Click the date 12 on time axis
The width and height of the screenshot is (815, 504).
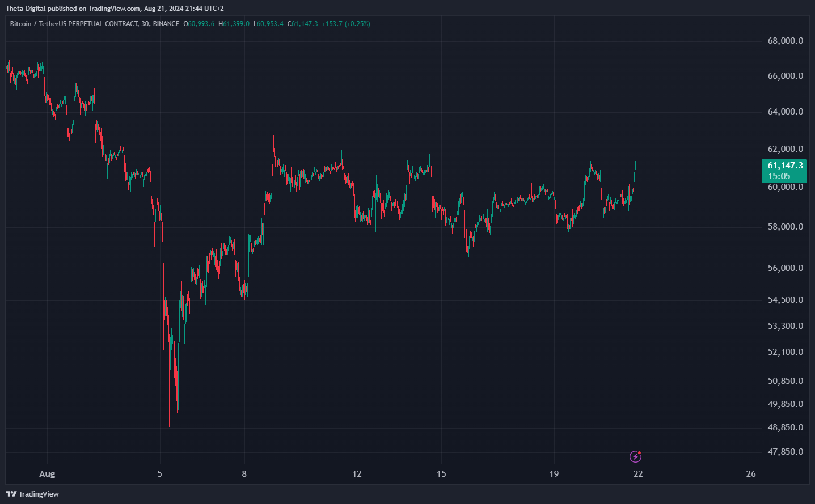click(357, 474)
